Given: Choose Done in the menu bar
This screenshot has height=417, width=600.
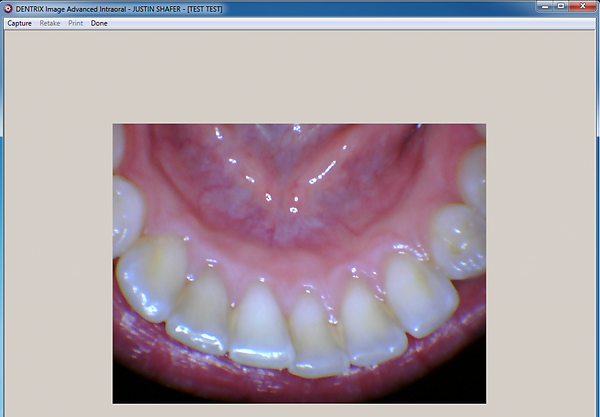Looking at the screenshot, I should pos(99,23).
